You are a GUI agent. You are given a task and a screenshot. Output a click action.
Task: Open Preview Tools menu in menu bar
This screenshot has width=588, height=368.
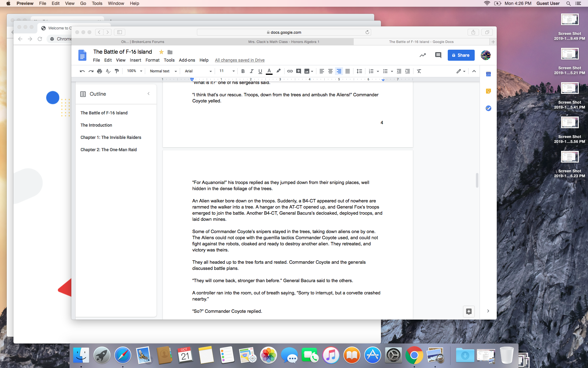pyautogui.click(x=97, y=3)
